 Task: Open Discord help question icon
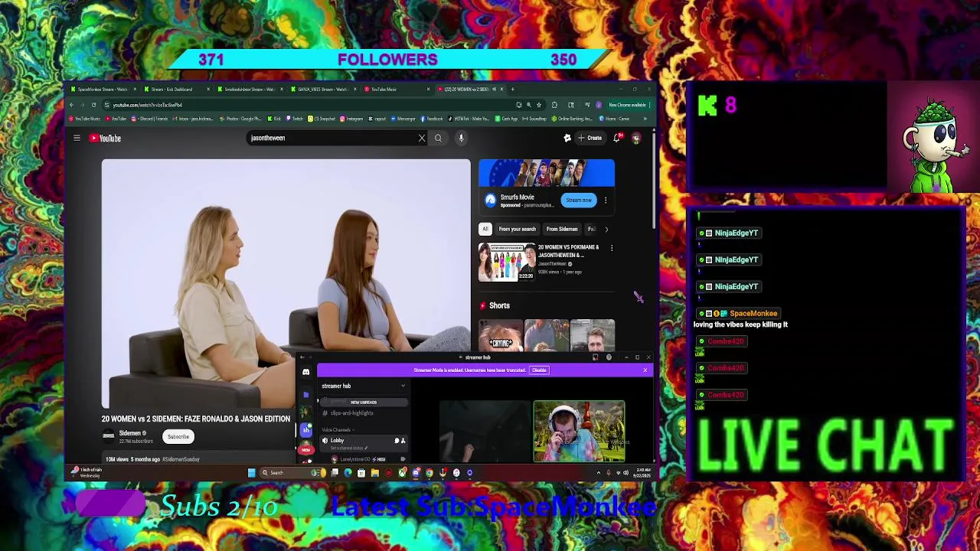pos(609,357)
